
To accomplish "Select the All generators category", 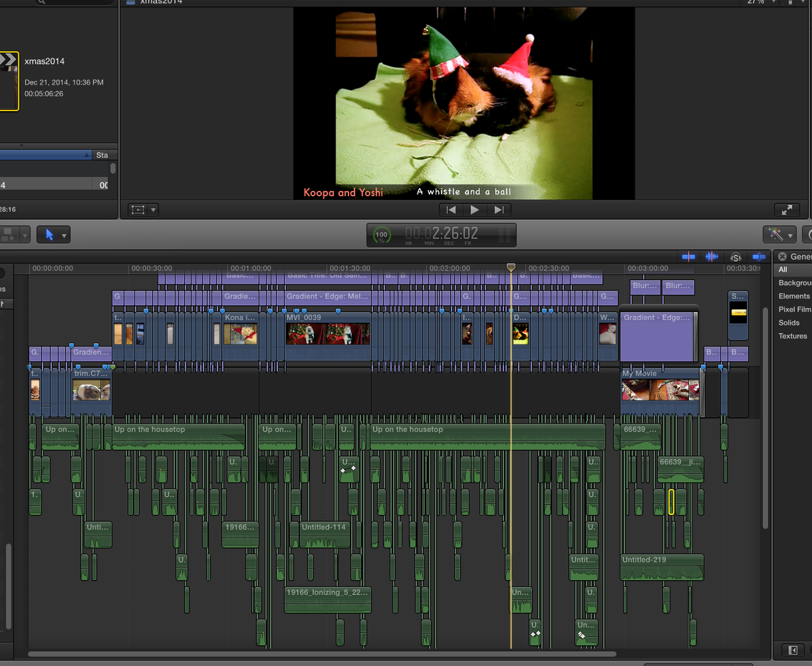I will pyautogui.click(x=793, y=269).
